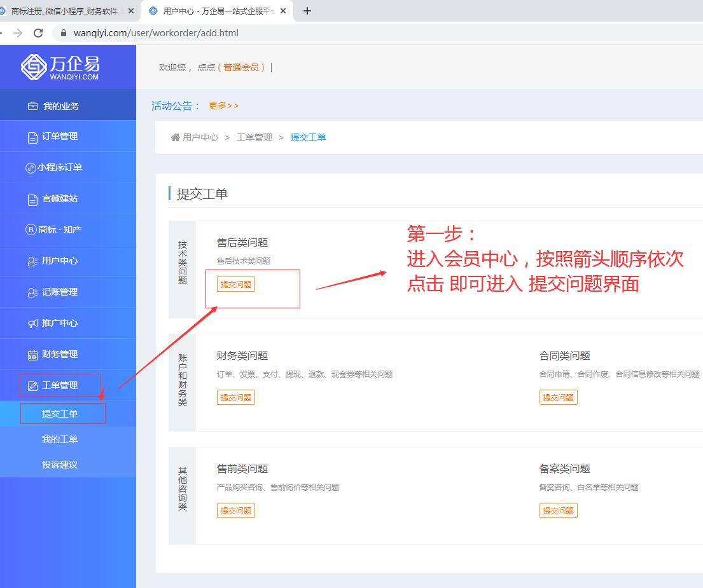The height and width of the screenshot is (588, 703).
Task: Go to 小程序订单 in sidebar
Action: 68,167
